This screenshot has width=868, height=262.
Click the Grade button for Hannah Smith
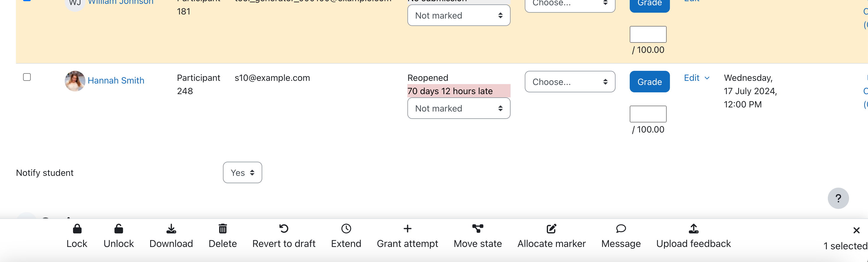(x=649, y=82)
